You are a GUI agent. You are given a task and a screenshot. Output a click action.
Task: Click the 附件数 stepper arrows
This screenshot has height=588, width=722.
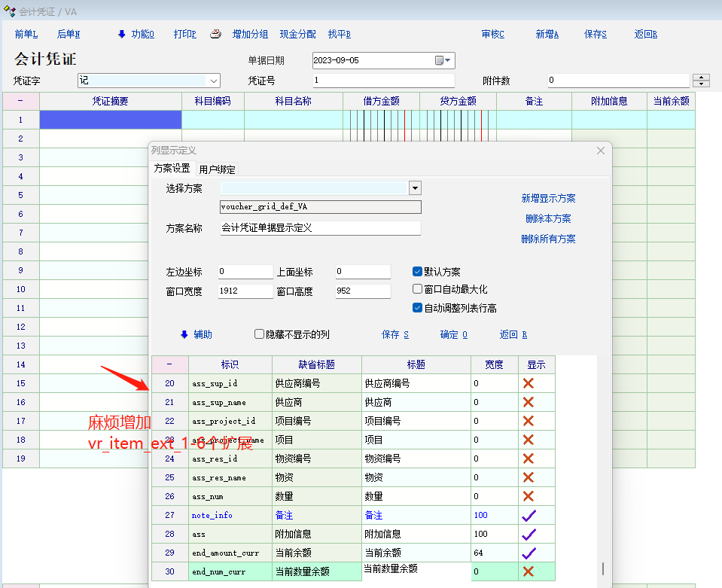(x=701, y=81)
